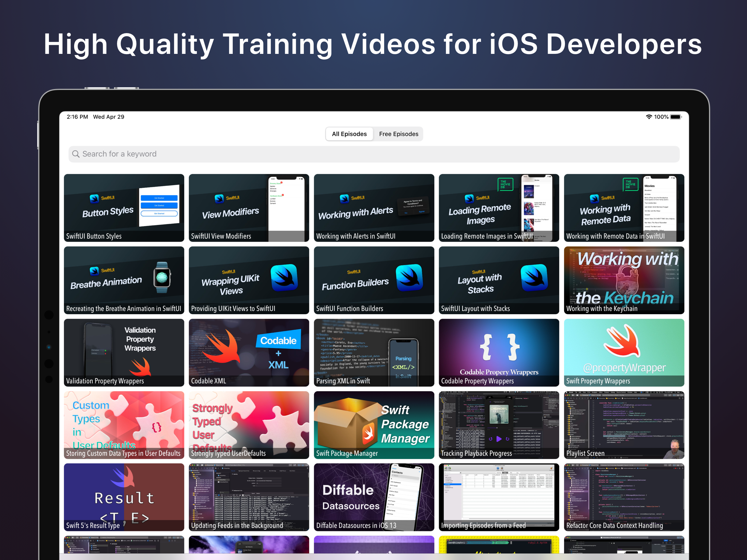The height and width of the screenshot is (560, 747).
Task: Open Working with Alerts in SwiftUI episode
Action: coord(374,208)
